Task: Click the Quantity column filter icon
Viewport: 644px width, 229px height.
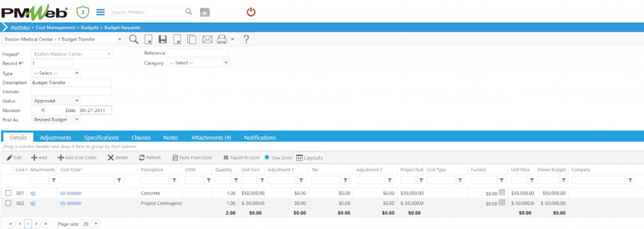Action: click(236, 180)
